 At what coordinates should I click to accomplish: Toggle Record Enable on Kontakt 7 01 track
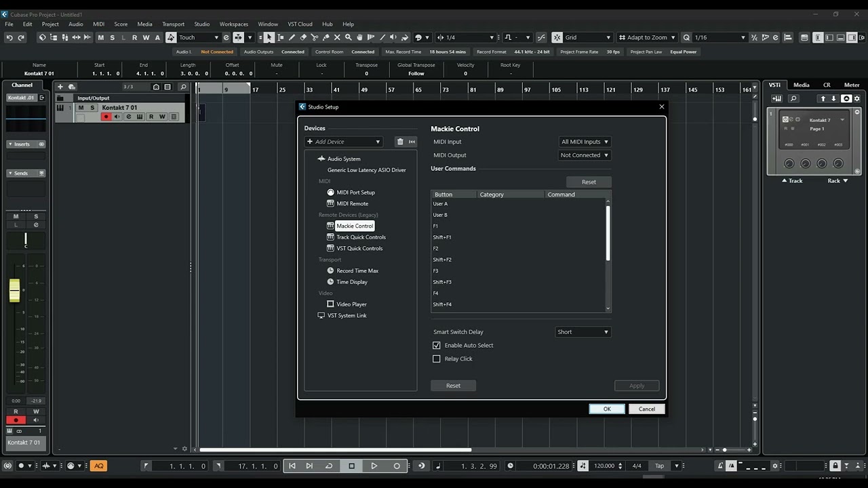point(106,117)
